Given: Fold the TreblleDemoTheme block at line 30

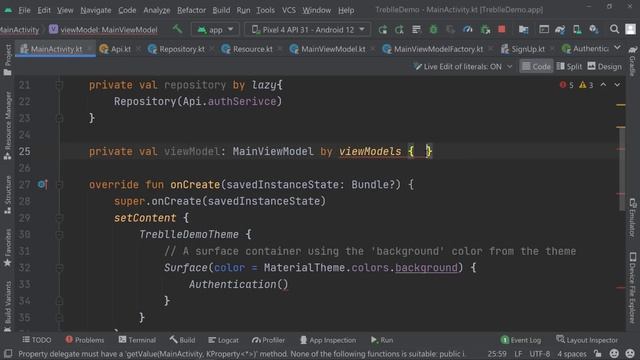Looking at the screenshot, I should (x=59, y=235).
